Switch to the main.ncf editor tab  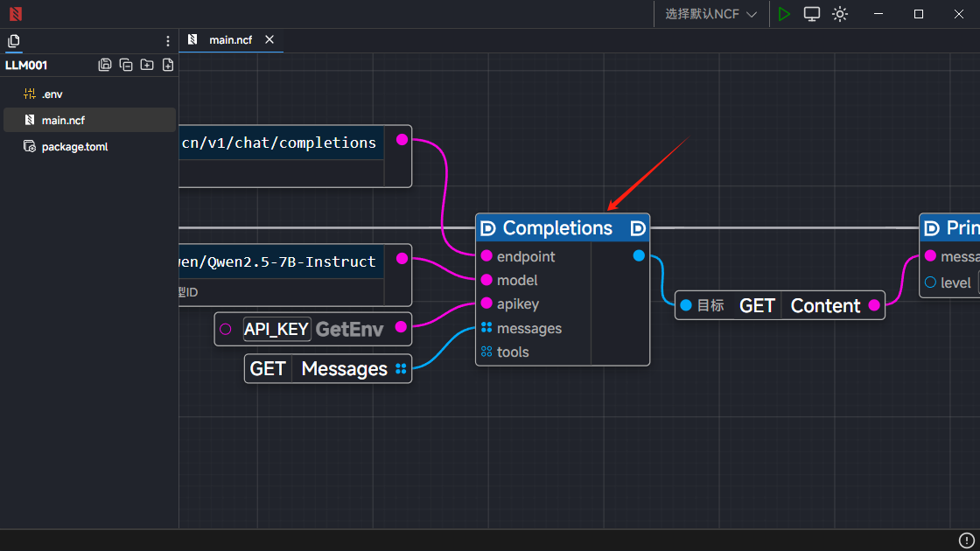point(229,40)
